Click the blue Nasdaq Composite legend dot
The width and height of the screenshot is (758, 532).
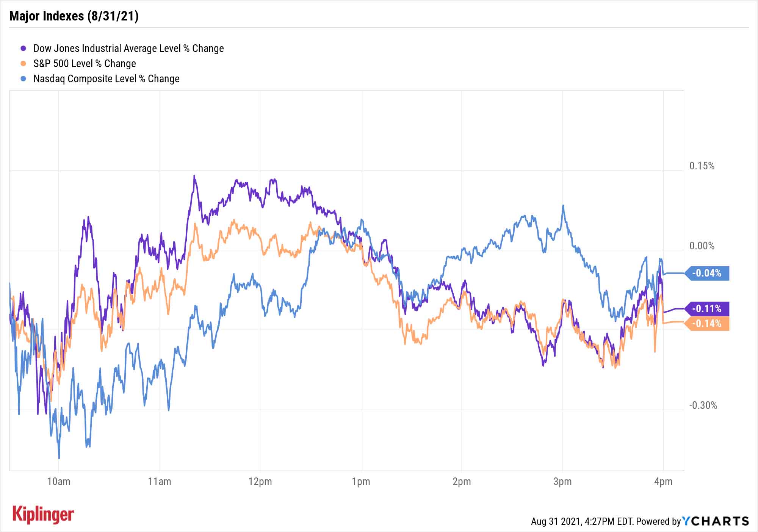tap(23, 79)
